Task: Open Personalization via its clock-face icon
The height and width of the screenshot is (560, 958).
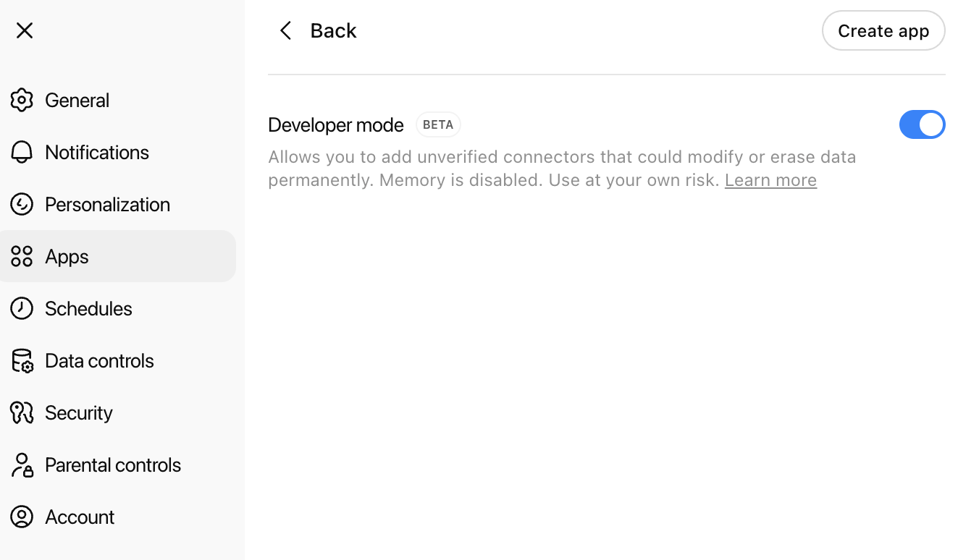Action: [x=22, y=204]
